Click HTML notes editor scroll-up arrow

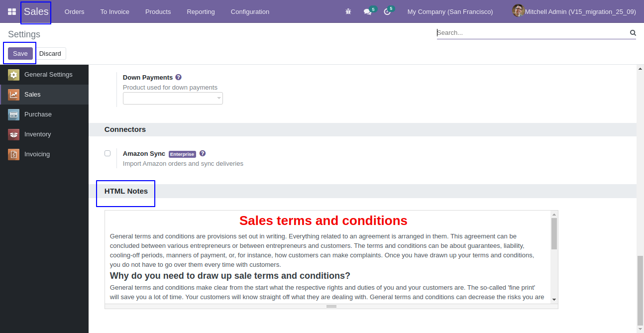pos(554,215)
